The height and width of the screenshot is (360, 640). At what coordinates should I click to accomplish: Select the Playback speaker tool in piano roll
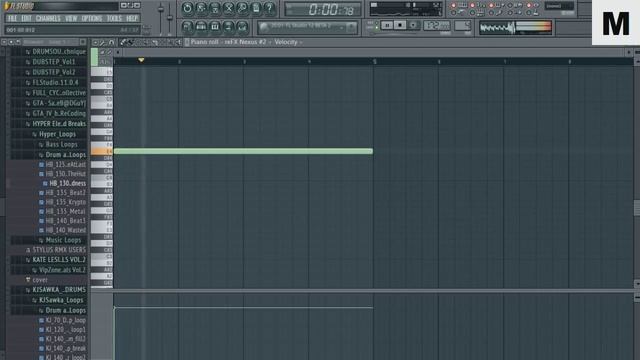(x=178, y=42)
